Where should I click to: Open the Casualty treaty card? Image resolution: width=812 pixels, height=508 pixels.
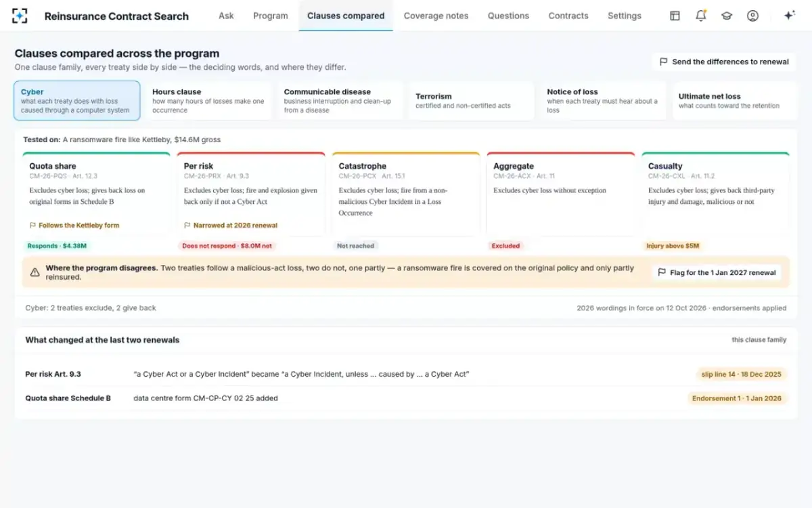click(x=715, y=194)
